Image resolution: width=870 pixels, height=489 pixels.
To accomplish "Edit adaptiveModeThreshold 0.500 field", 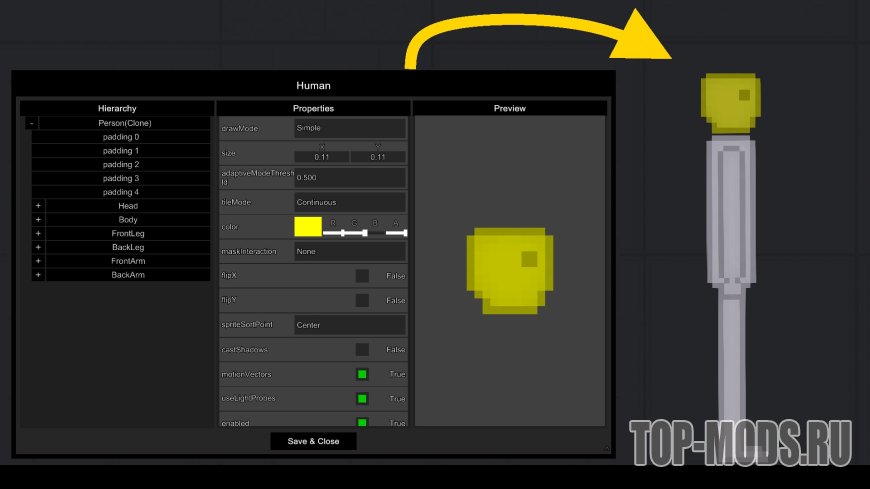I will 350,178.
